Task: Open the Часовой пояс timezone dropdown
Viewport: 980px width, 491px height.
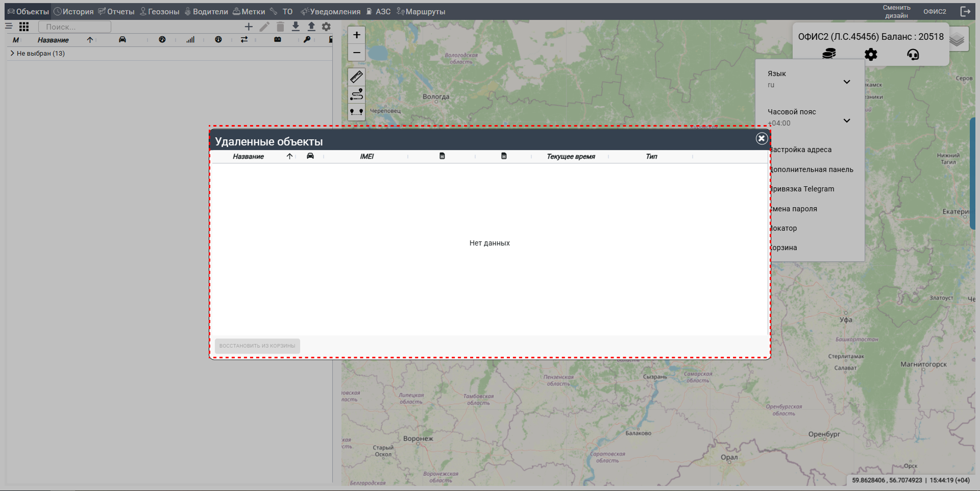Action: coord(846,120)
